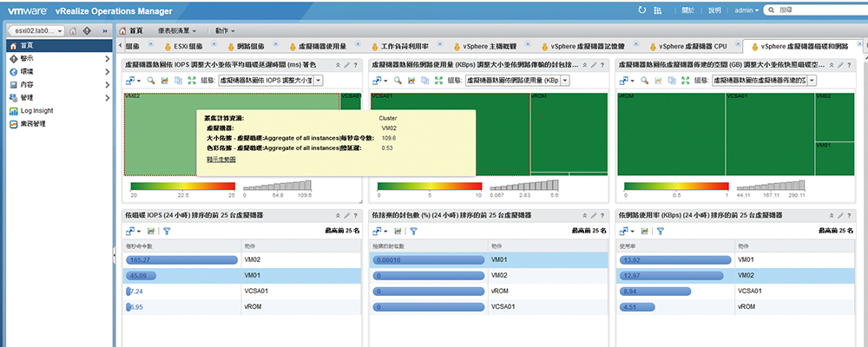Image resolution: width=868 pixels, height=347 pixels.
Task: Close the vSphere 主機概觀 dashboard tab
Action: point(529,43)
